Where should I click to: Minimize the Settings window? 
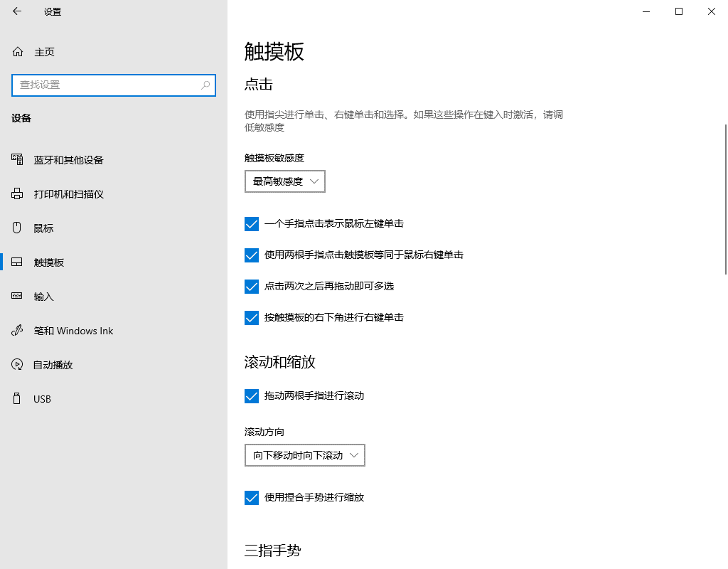[x=646, y=11]
